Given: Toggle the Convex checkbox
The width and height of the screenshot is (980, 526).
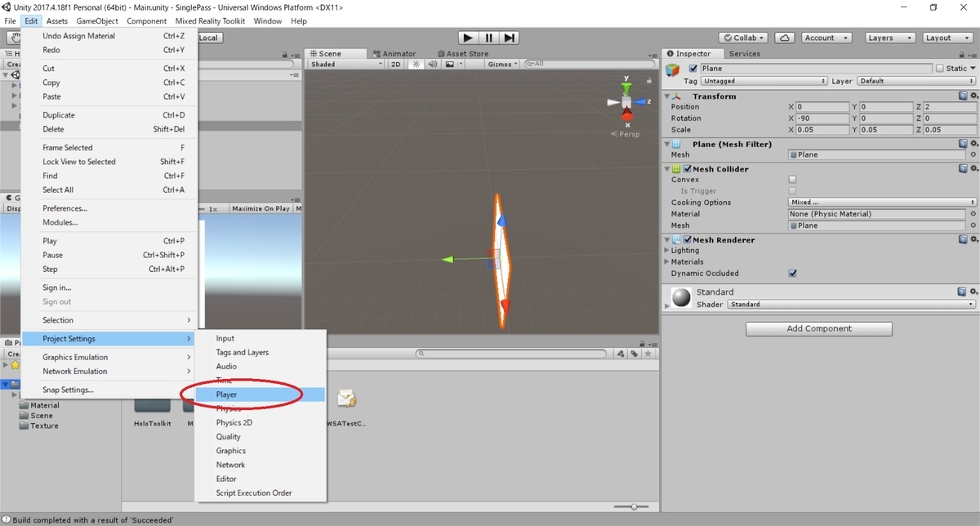Looking at the screenshot, I should coord(792,180).
